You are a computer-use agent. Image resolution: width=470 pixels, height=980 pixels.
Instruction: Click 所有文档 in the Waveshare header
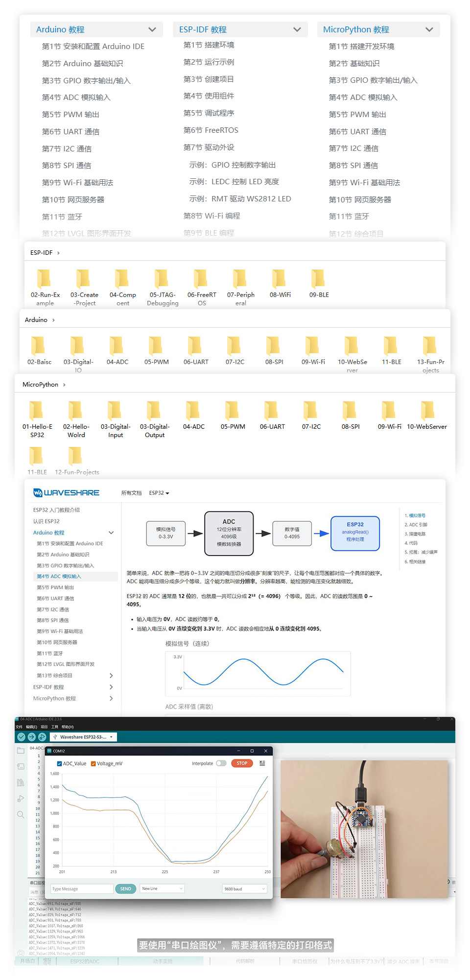click(x=131, y=493)
